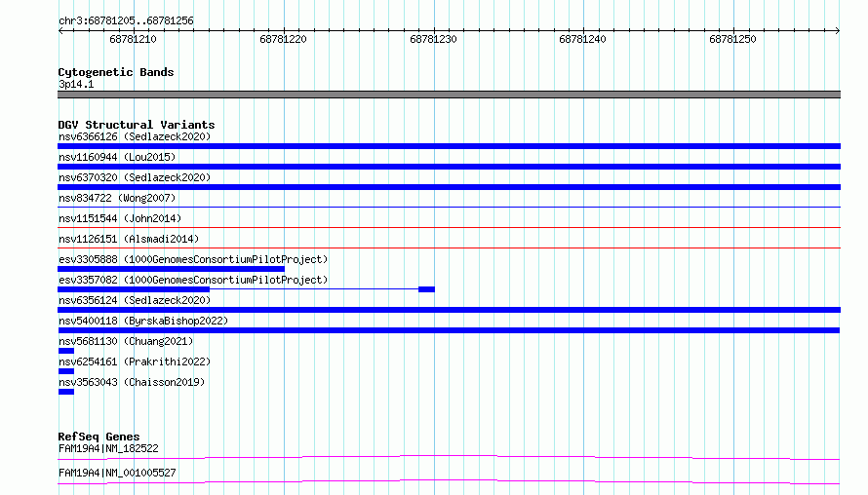
Task: Click variant label esv3357082 (1000GenomesConsortiumPilotProject)
Action: pos(193,280)
